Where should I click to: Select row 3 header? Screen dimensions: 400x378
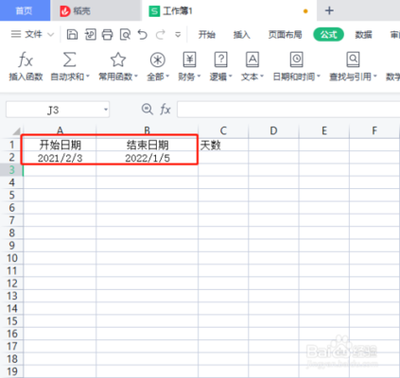pos(12,170)
